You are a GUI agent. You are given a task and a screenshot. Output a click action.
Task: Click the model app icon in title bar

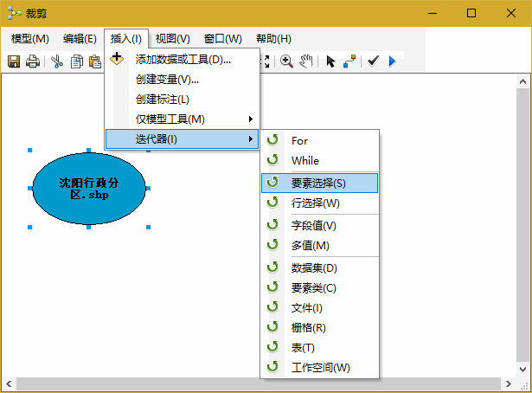coord(14,13)
